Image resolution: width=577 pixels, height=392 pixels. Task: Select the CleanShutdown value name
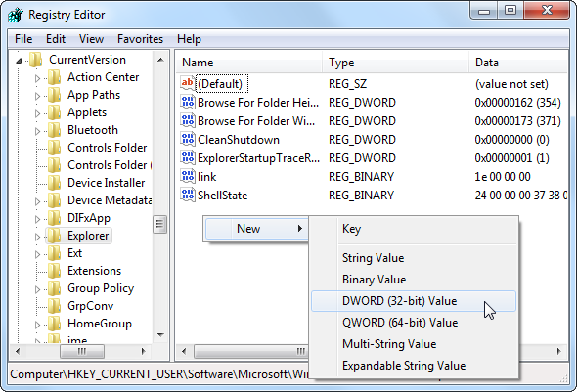[239, 140]
